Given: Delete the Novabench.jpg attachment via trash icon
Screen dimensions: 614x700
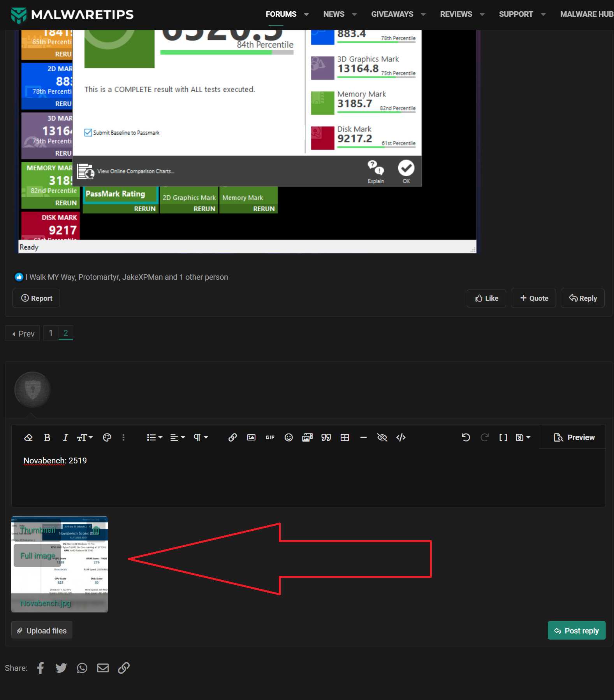Looking at the screenshot, I should pyautogui.click(x=96, y=531).
